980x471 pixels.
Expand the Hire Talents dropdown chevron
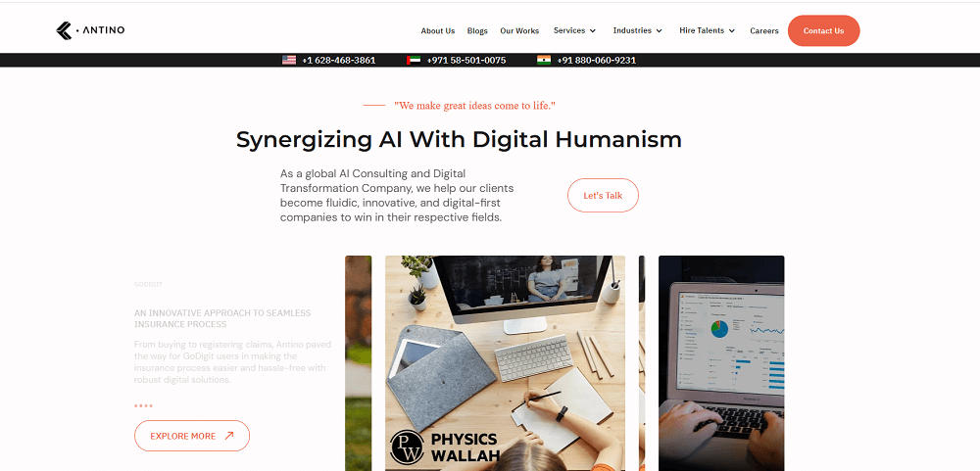(731, 30)
